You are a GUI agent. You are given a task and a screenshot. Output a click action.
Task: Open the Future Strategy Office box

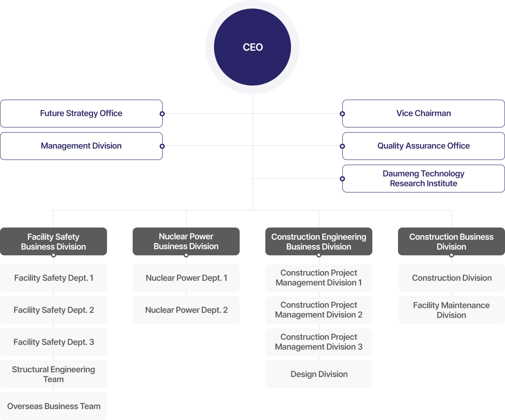pos(81,113)
